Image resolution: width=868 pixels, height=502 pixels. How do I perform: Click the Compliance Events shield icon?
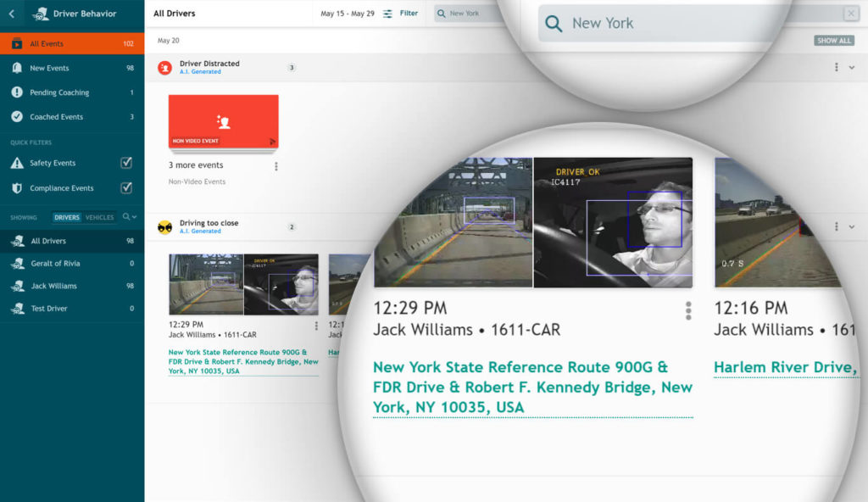[x=17, y=188]
